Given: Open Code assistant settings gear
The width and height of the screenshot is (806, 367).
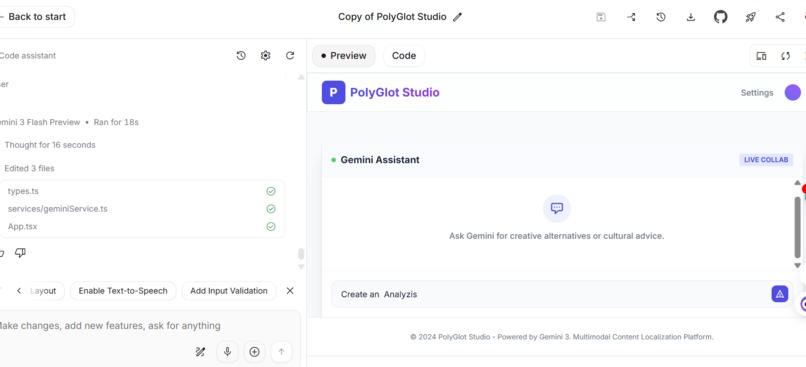Looking at the screenshot, I should click(265, 56).
